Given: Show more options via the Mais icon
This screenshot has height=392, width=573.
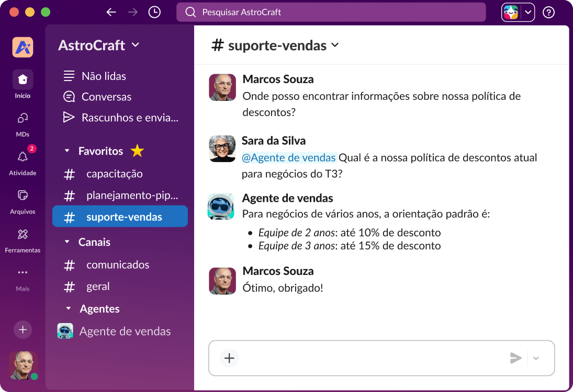Looking at the screenshot, I should click(22, 273).
